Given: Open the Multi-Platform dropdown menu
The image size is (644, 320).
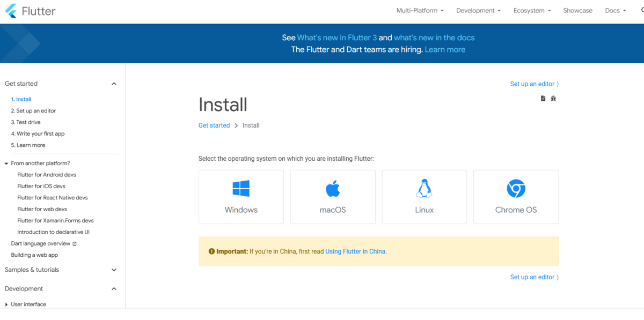Looking at the screenshot, I should 420,11.
